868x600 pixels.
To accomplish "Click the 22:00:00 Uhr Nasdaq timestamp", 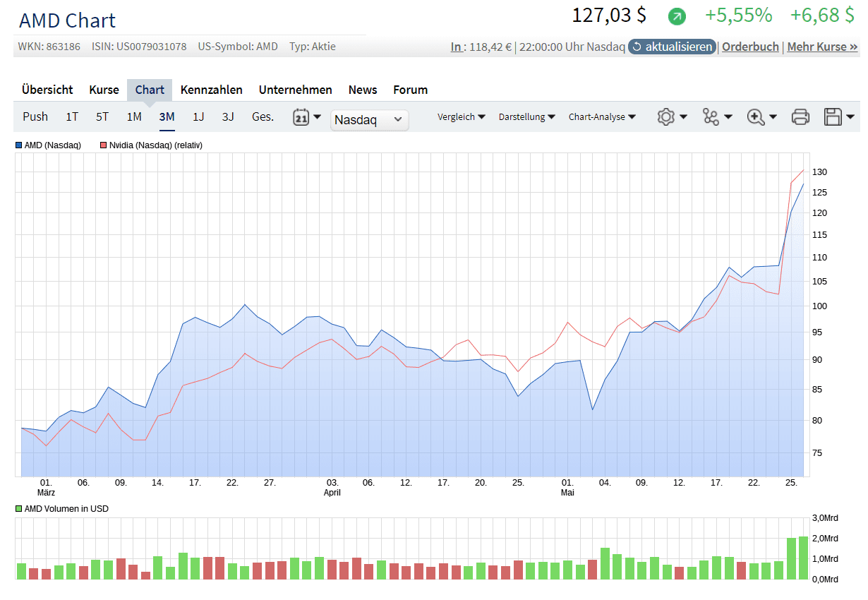I will [x=572, y=47].
